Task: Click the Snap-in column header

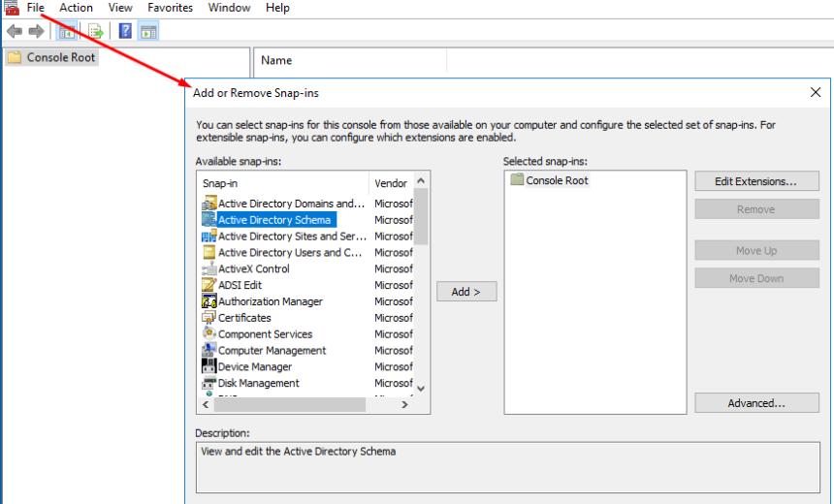Action: pyautogui.click(x=283, y=183)
